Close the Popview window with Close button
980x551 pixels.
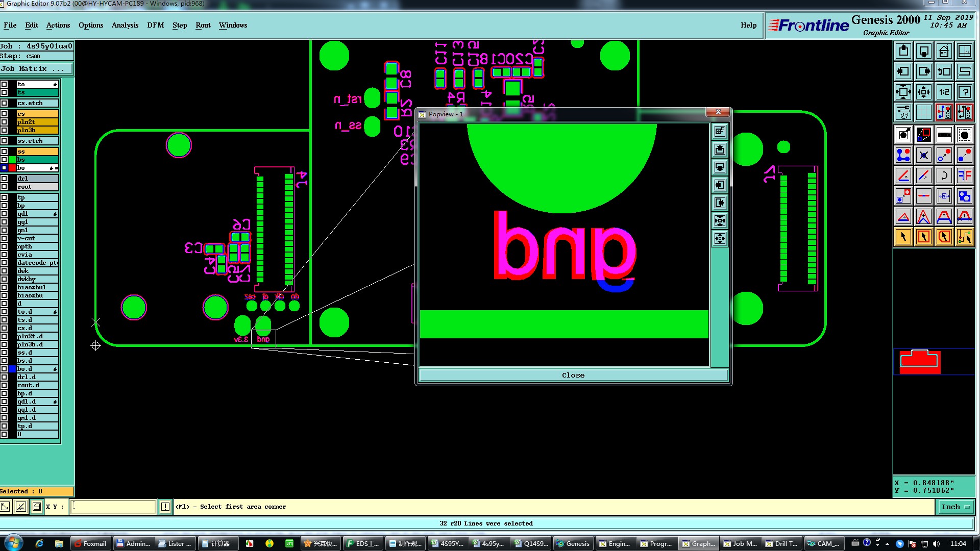point(573,375)
